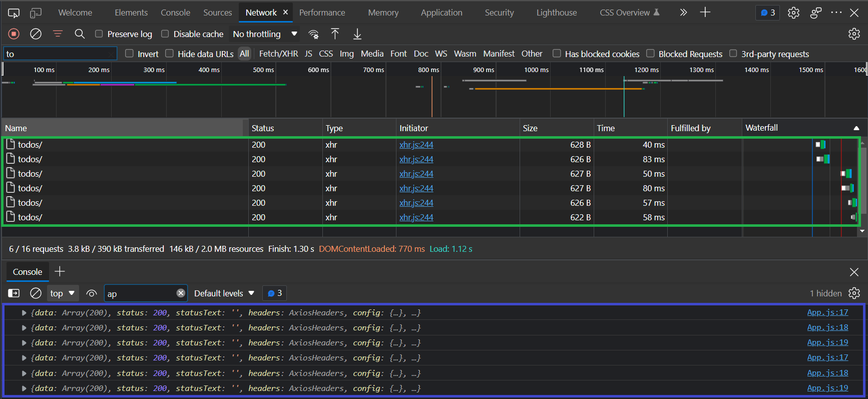This screenshot has width=868, height=399.
Task: Tick the Hide data URLs checkbox
Action: pos(170,54)
